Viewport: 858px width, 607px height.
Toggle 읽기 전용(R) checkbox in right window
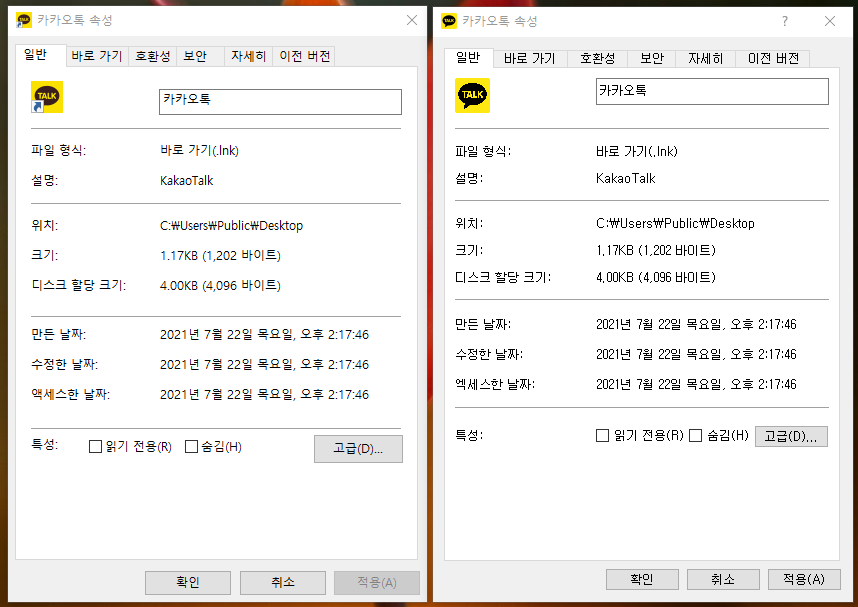[602, 436]
